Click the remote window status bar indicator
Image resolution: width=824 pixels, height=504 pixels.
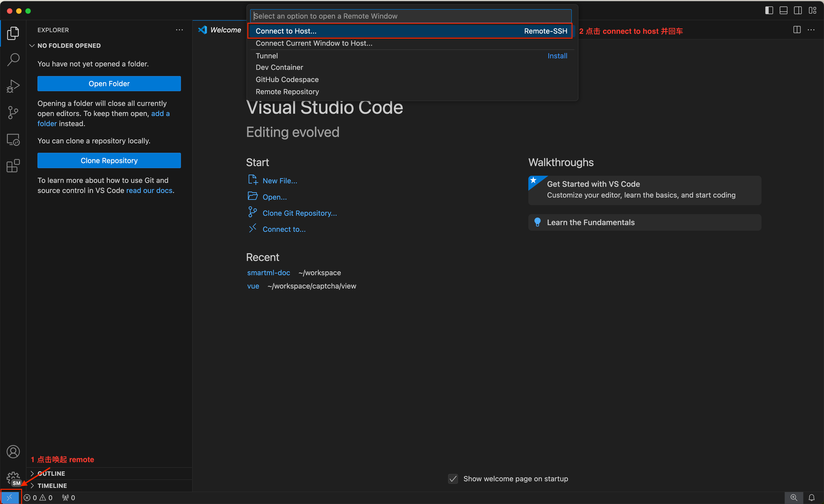(x=10, y=498)
